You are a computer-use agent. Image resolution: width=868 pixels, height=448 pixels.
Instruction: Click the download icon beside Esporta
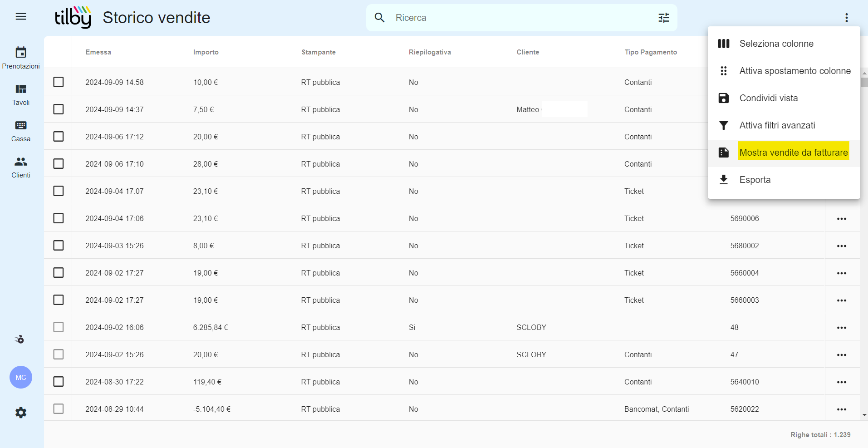(x=724, y=180)
